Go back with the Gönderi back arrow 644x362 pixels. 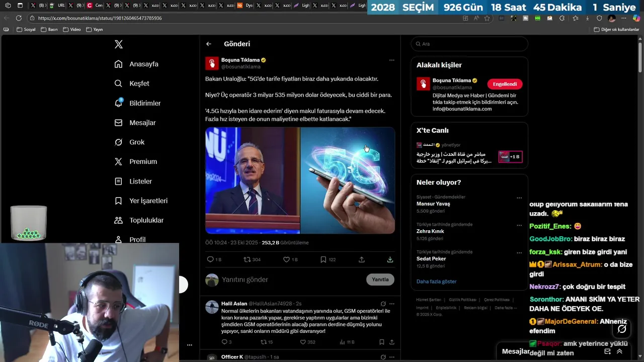click(209, 44)
